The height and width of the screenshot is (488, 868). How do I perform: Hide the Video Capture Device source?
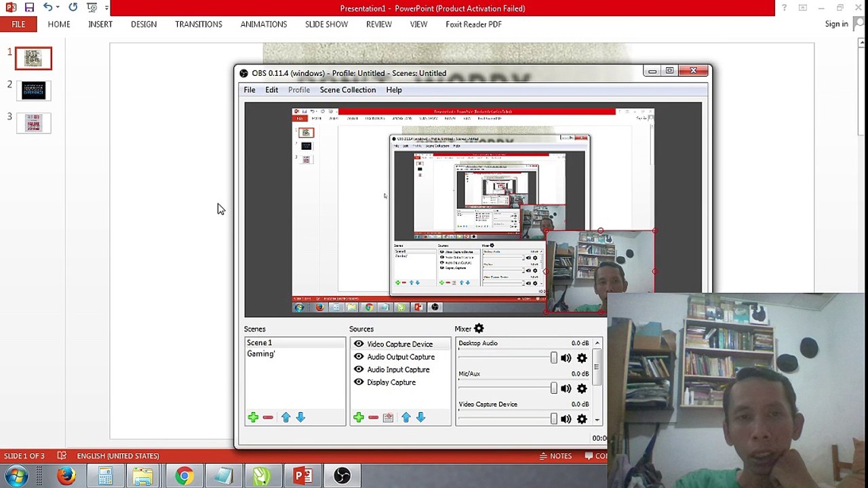click(359, 344)
